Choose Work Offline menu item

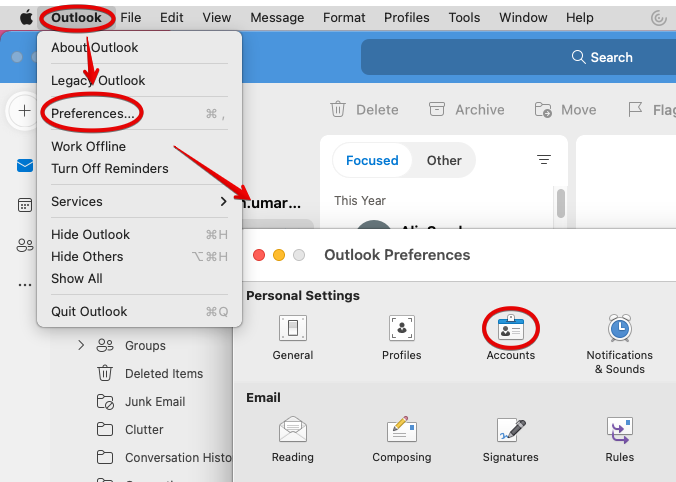[88, 147]
